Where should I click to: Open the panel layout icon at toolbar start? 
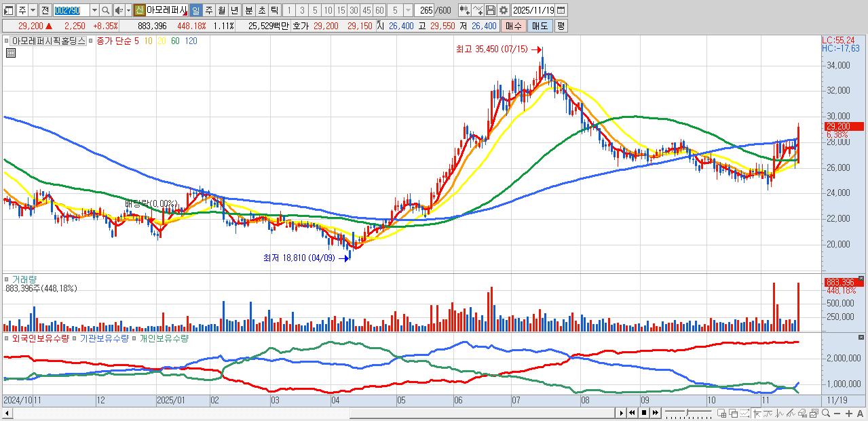(x=7, y=10)
